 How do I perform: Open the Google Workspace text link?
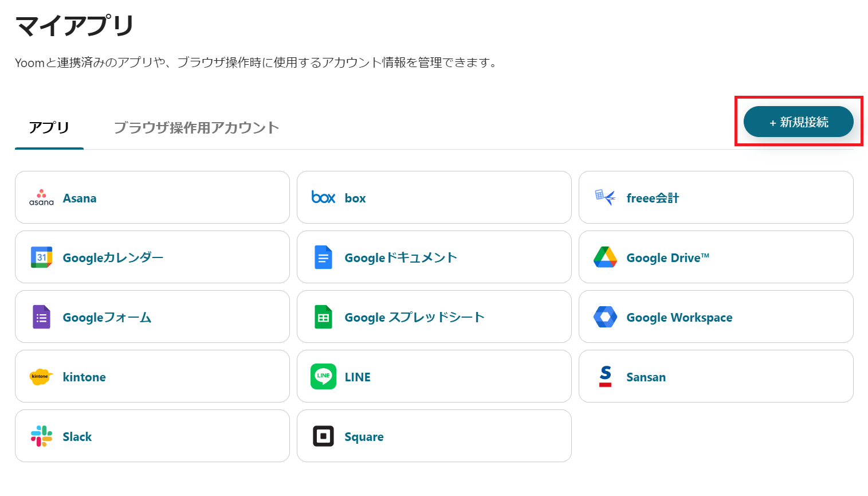tap(679, 318)
